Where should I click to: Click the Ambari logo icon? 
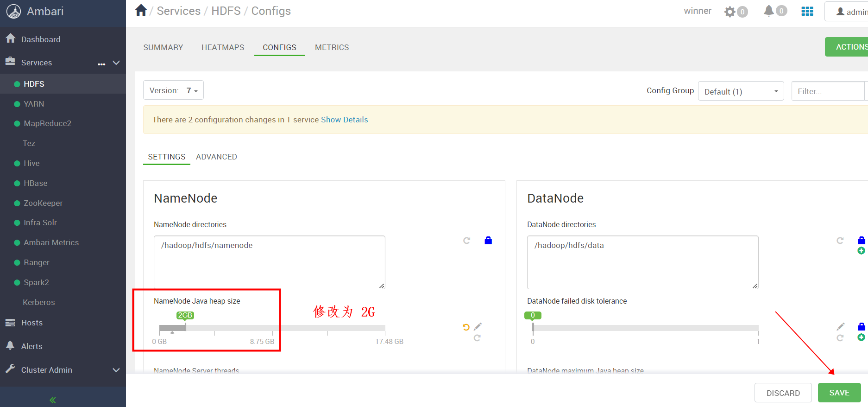(13, 12)
